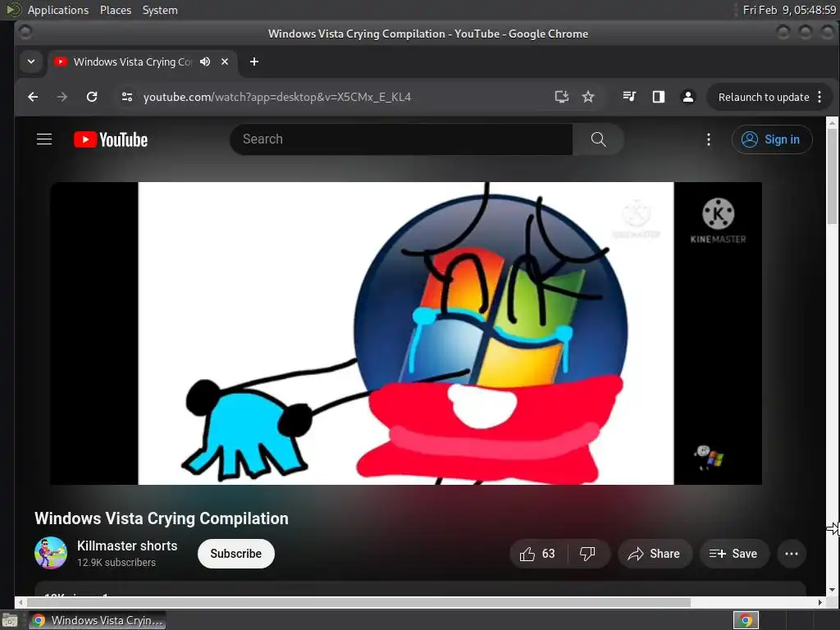
Task: Open the Chrome profile icon
Action: pyautogui.click(x=688, y=97)
